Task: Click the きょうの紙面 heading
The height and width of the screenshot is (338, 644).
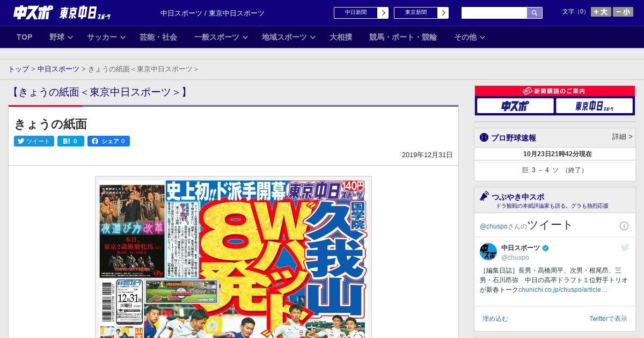Action: [x=50, y=124]
